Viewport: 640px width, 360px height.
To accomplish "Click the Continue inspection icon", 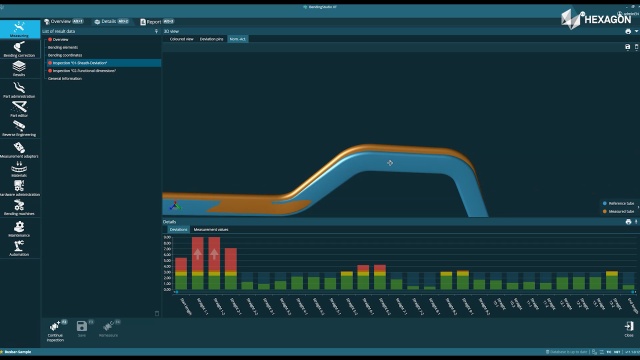I will tap(55, 326).
